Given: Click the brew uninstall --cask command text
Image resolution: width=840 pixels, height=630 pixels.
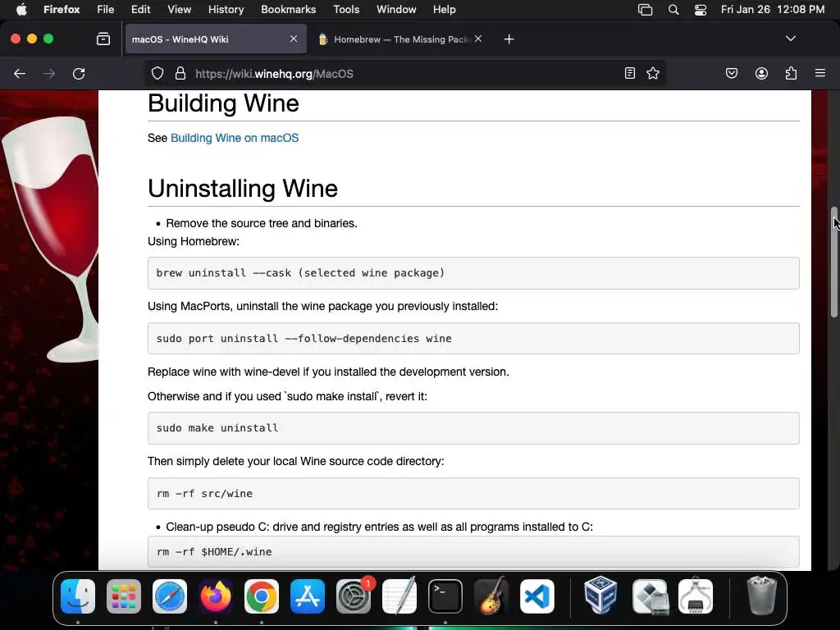Looking at the screenshot, I should pos(300,272).
